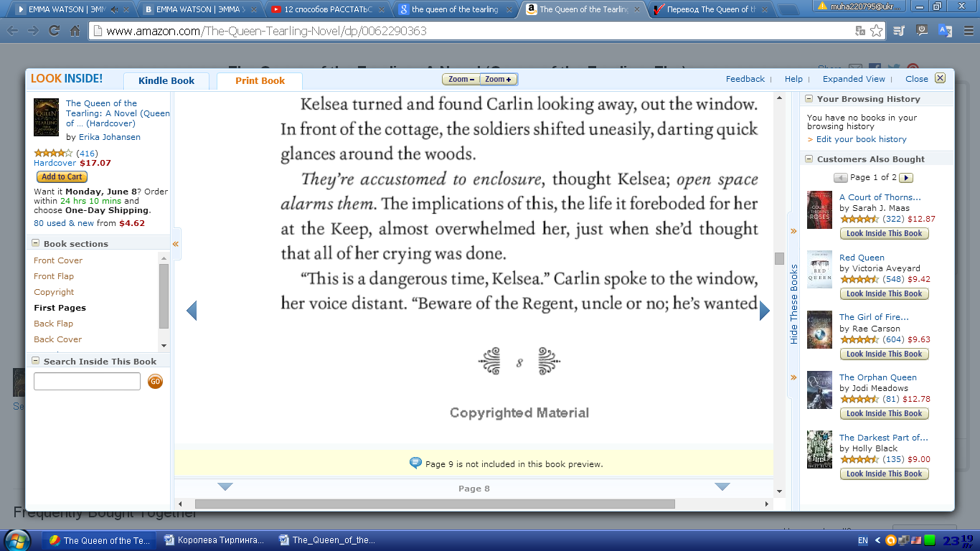This screenshot has width=980, height=551.
Task: Click The Girl of Fire cover thumbnail
Action: tap(819, 329)
